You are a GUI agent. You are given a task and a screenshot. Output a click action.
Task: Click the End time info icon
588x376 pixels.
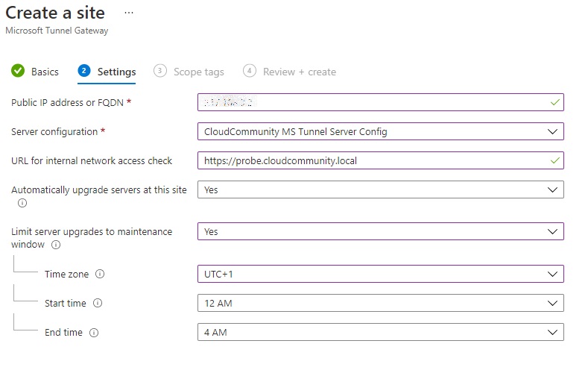(x=94, y=333)
